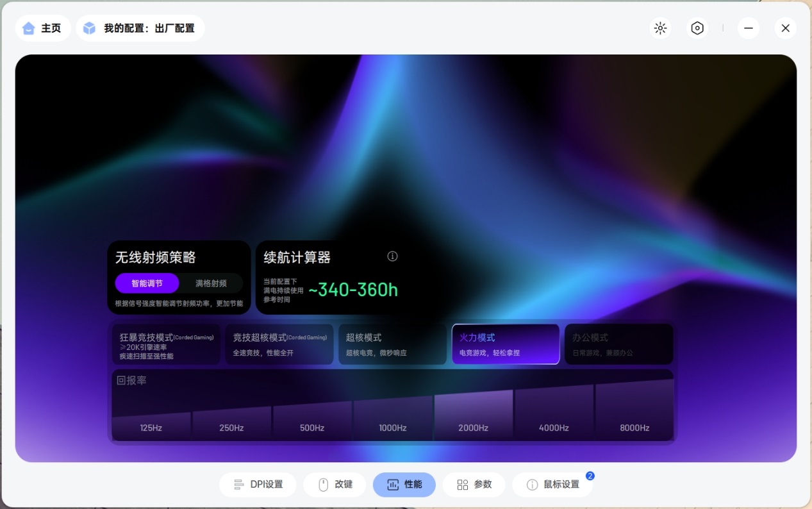Click the 无线射频策略 heading
Viewport: 812px width, 509px height.
[x=156, y=258]
